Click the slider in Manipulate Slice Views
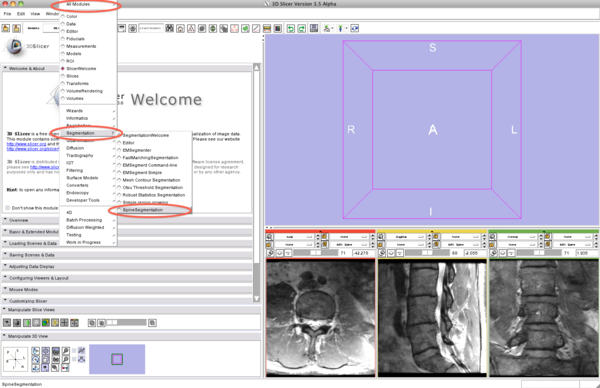Image resolution: width=600 pixels, height=388 pixels. 126,323
